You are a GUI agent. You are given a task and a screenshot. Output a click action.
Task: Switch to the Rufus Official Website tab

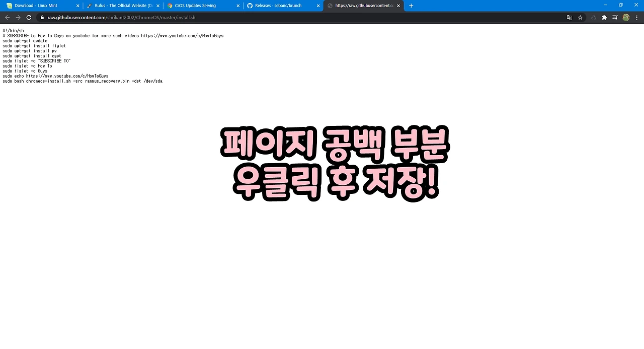pos(123,6)
